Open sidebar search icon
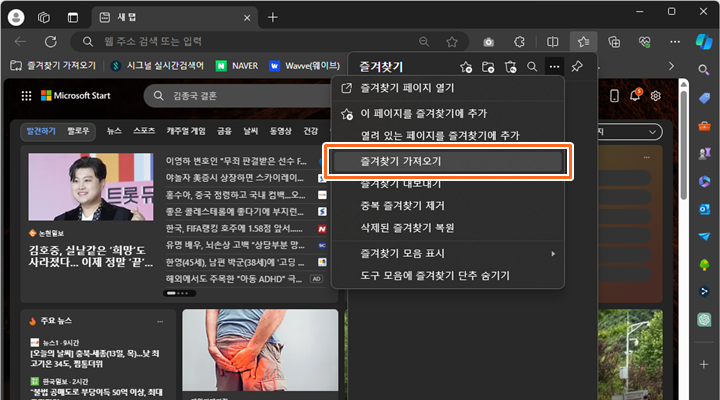The height and width of the screenshot is (400, 720). coord(703,70)
